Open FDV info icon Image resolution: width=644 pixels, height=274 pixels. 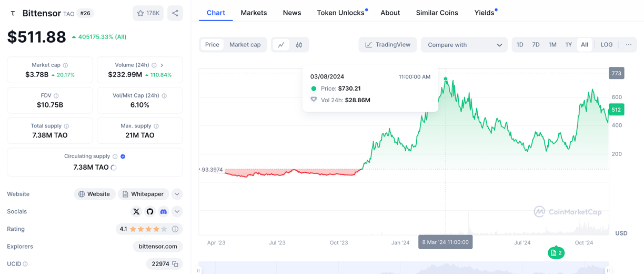[56, 96]
